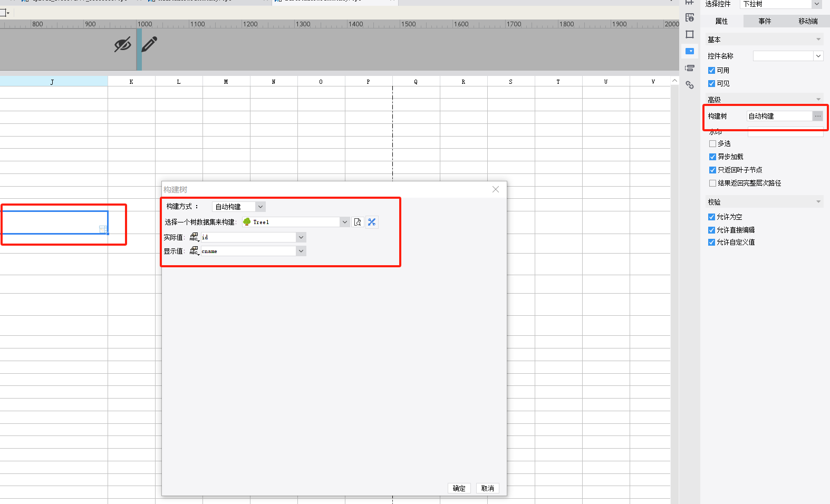Click inside the 水印 input field
This screenshot has height=504, width=830.
pos(785,132)
